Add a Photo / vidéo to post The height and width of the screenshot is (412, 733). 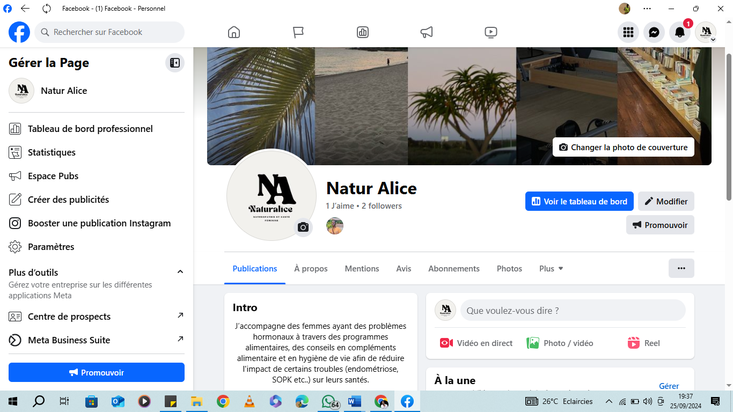pyautogui.click(x=560, y=343)
